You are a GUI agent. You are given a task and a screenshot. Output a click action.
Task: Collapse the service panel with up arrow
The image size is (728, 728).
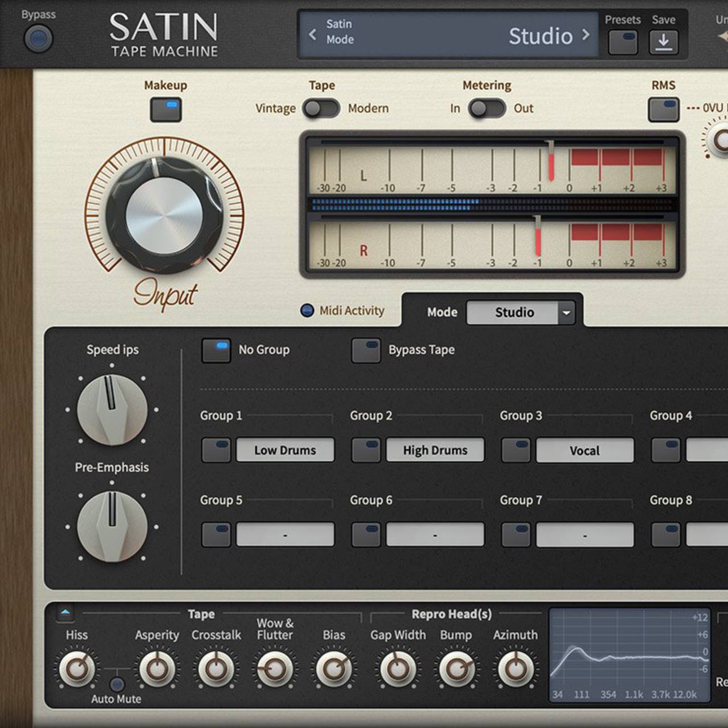(65, 613)
